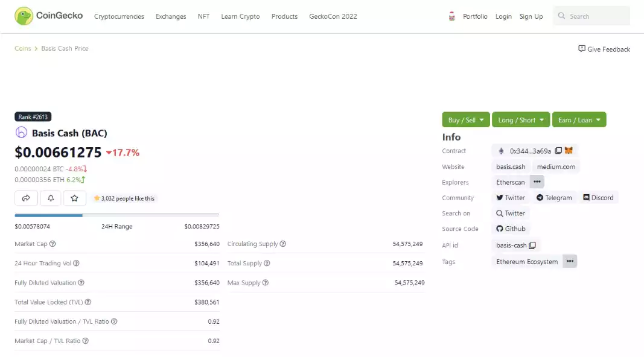Open Max Supply help icon
Viewport: 644px width, 357px height.
click(266, 283)
